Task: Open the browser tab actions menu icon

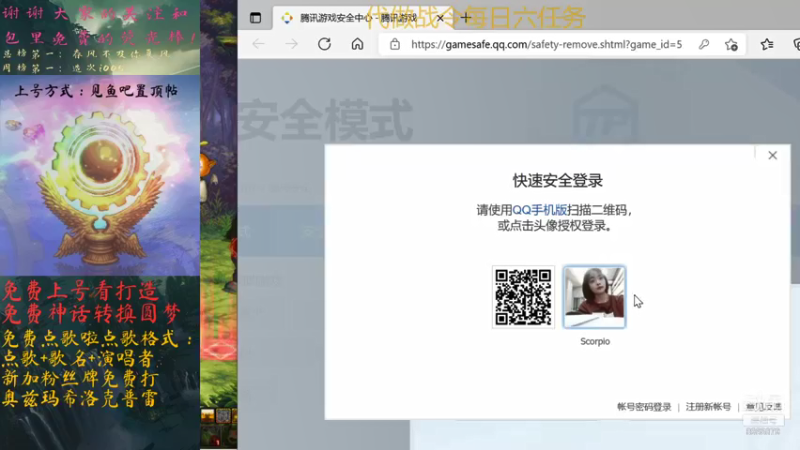Action: click(256, 18)
